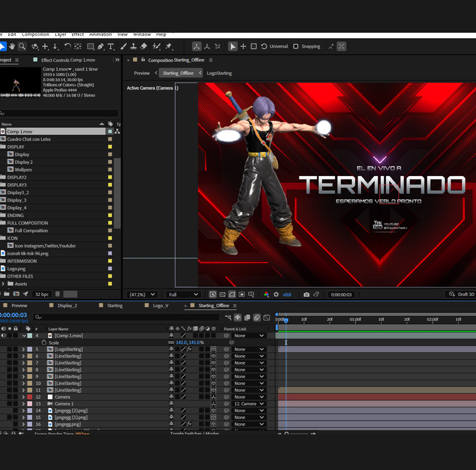Click the composition mini-flowchart icon

[x=228, y=318]
